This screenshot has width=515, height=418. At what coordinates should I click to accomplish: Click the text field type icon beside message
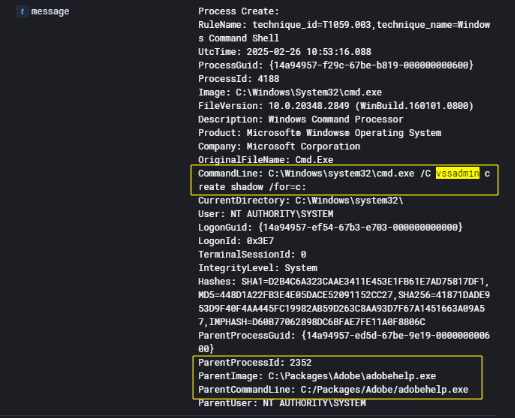[22, 12]
